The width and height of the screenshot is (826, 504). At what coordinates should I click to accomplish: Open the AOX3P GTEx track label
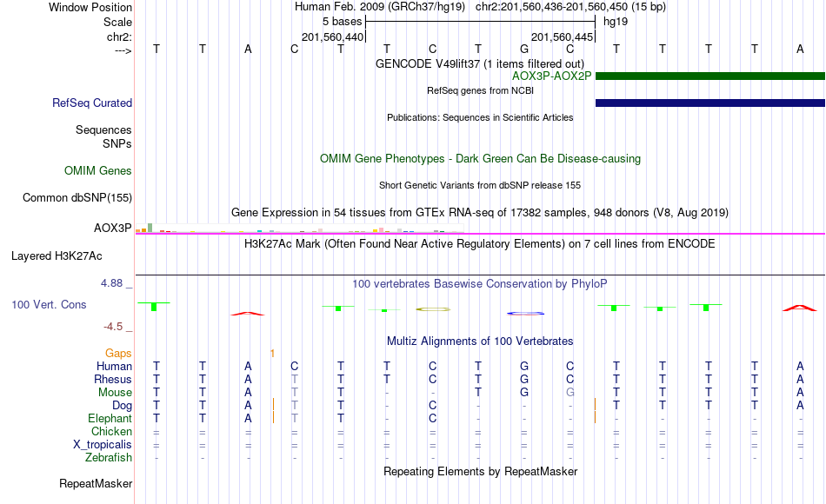(113, 228)
